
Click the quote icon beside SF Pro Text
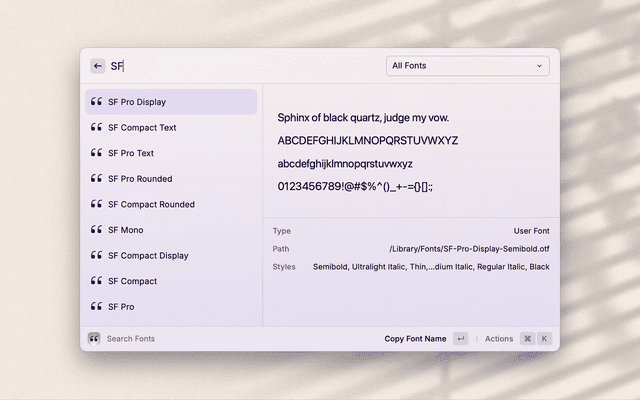pos(96,153)
